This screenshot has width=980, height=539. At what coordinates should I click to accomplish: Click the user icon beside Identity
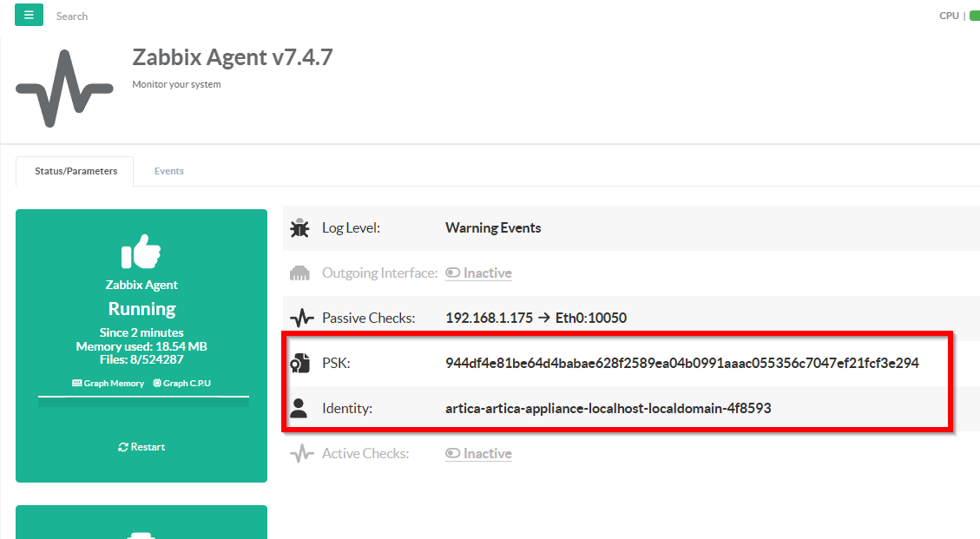(299, 409)
